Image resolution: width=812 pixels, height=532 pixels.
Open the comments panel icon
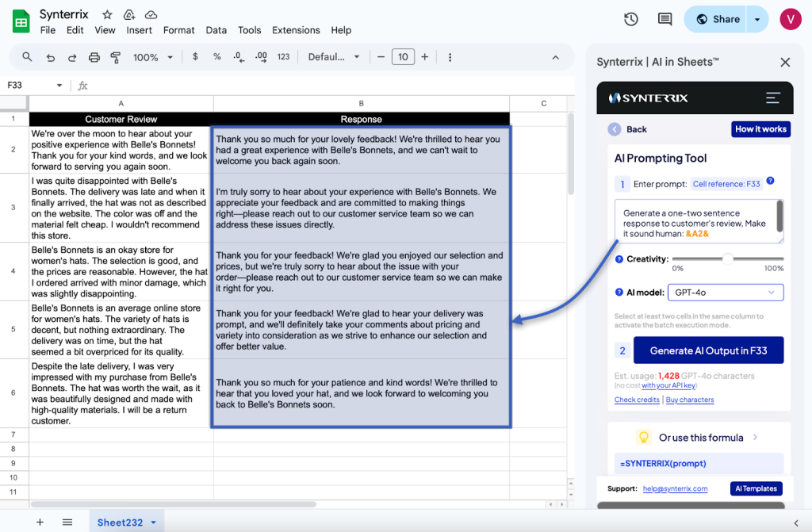pyautogui.click(x=665, y=19)
